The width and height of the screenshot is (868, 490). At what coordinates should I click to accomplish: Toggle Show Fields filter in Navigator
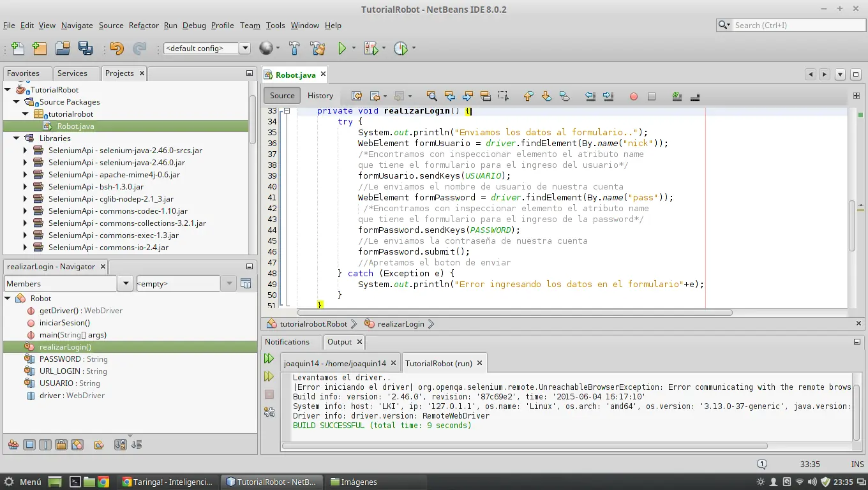29,445
